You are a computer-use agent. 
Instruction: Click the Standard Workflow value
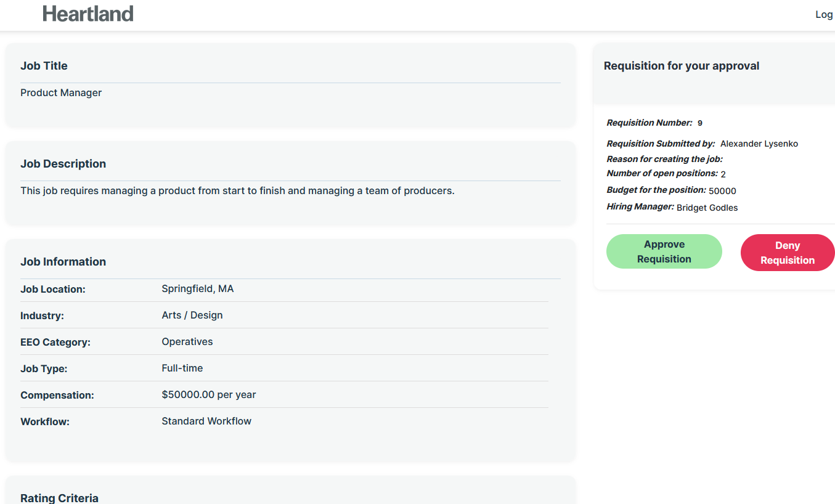(206, 421)
